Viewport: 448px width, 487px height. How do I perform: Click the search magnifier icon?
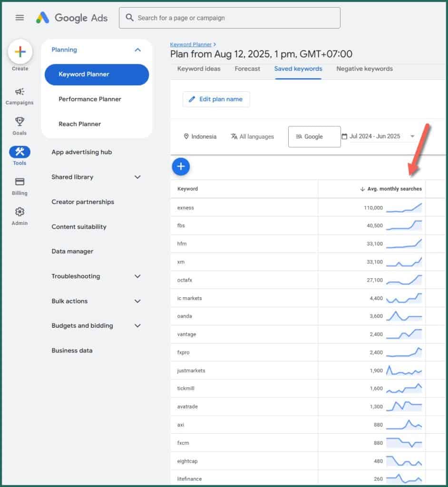(x=129, y=18)
